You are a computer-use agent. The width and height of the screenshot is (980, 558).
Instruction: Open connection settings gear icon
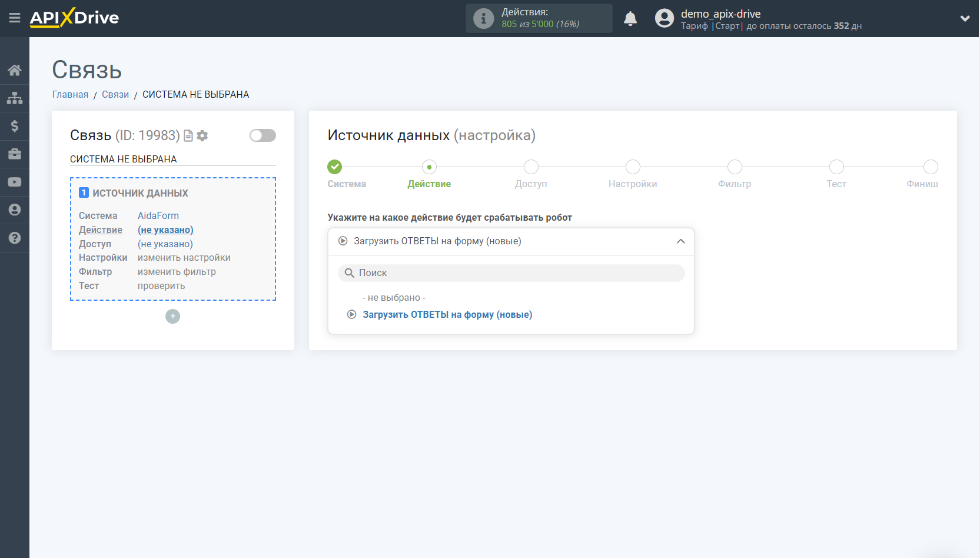point(202,136)
